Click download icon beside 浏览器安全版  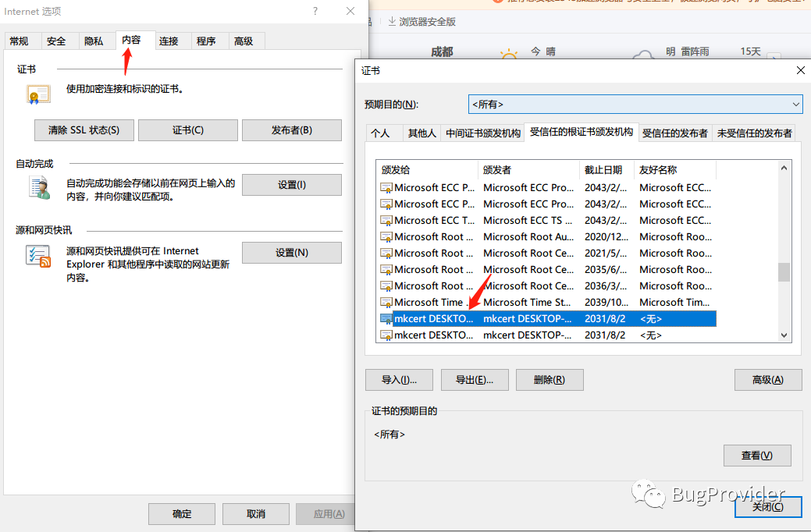[392, 21]
